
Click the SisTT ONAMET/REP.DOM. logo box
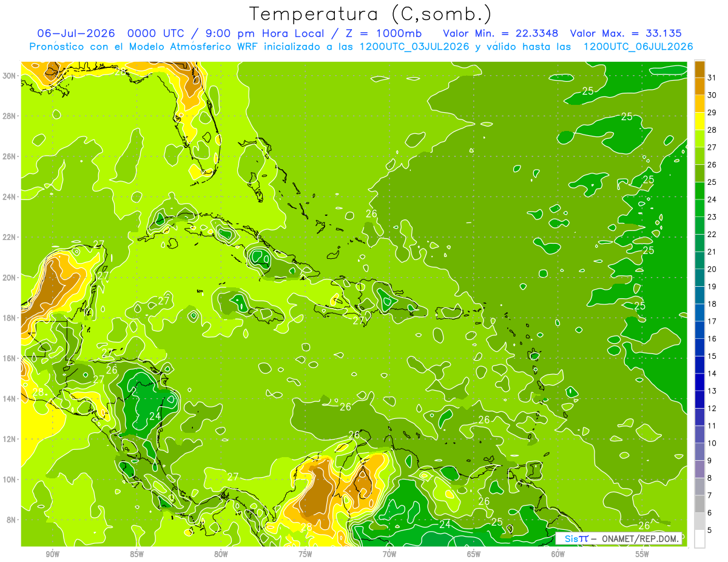click(619, 538)
